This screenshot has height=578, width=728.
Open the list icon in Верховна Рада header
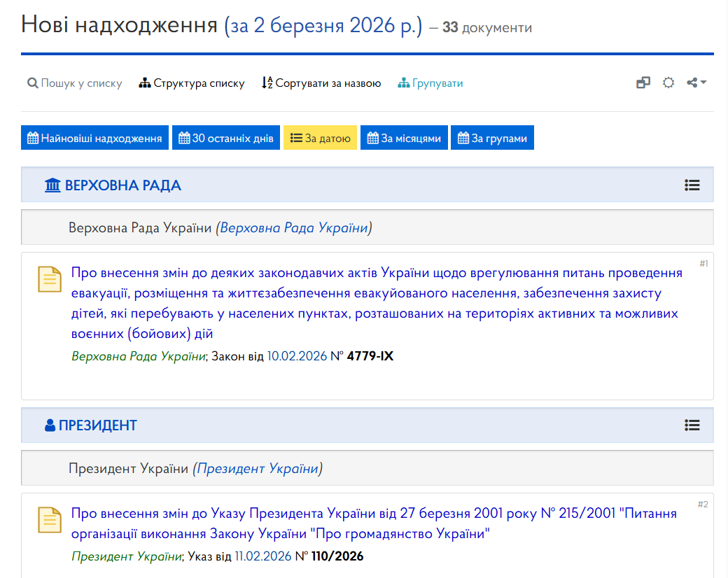692,185
